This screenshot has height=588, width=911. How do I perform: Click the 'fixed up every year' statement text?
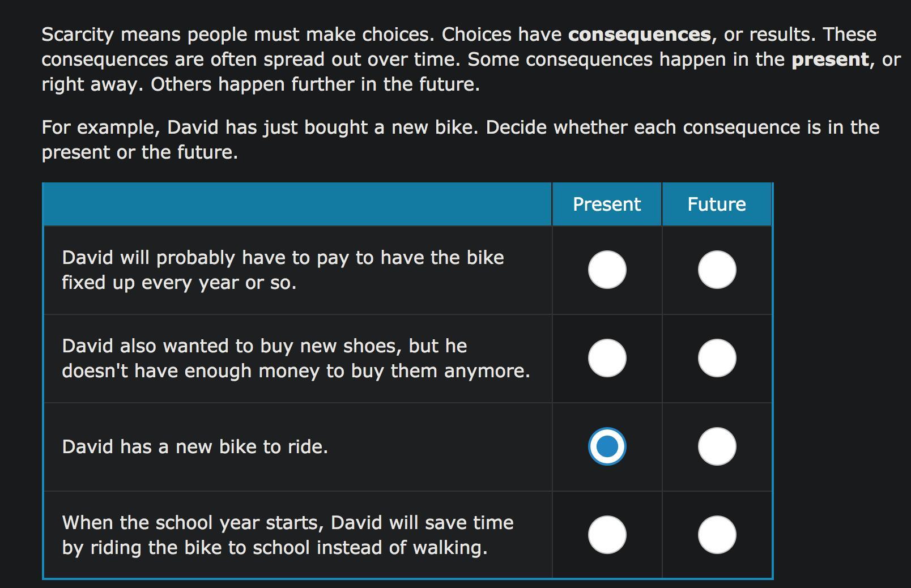(282, 270)
